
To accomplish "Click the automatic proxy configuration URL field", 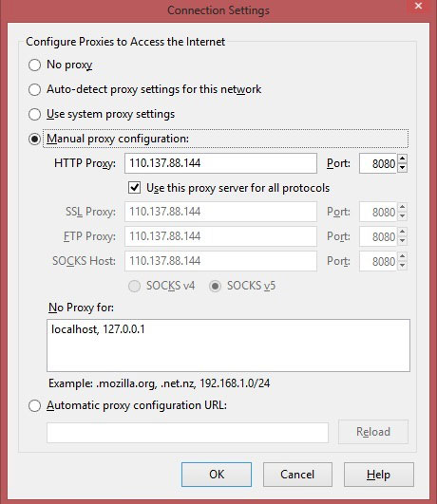I will coord(187,433).
